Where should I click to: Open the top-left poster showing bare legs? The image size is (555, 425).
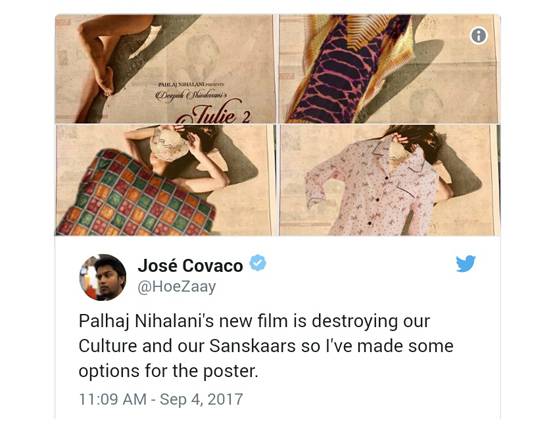[x=165, y=69]
